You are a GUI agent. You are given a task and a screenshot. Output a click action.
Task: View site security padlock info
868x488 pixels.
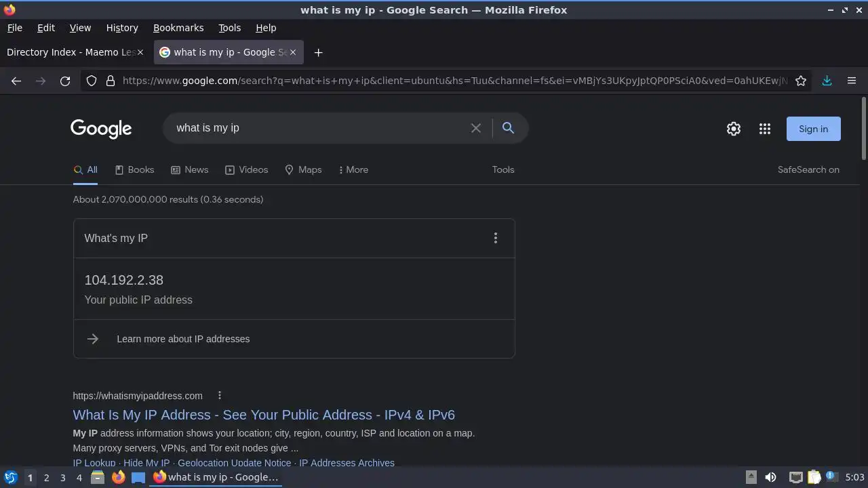(111, 81)
